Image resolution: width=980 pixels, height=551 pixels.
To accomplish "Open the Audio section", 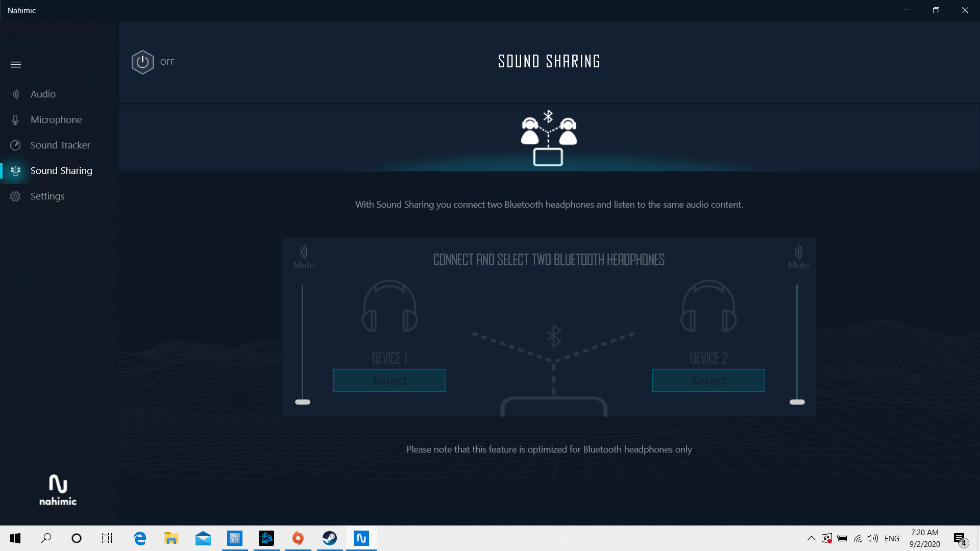I will [43, 94].
